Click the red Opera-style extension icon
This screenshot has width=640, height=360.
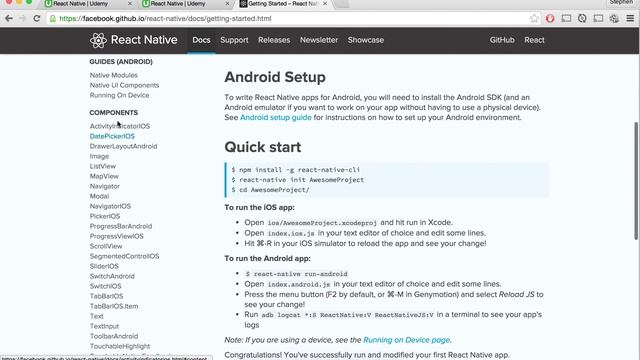[550, 18]
